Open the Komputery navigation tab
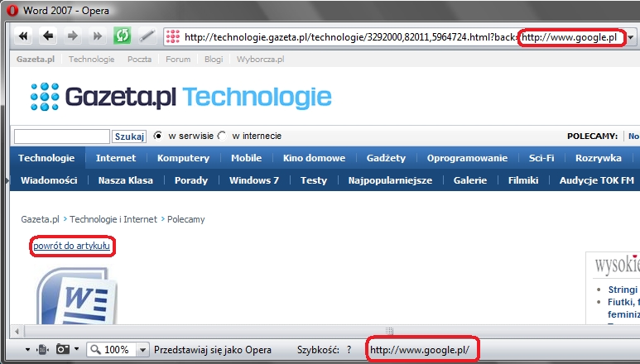Viewport: 640px width, 364px height. [x=183, y=158]
